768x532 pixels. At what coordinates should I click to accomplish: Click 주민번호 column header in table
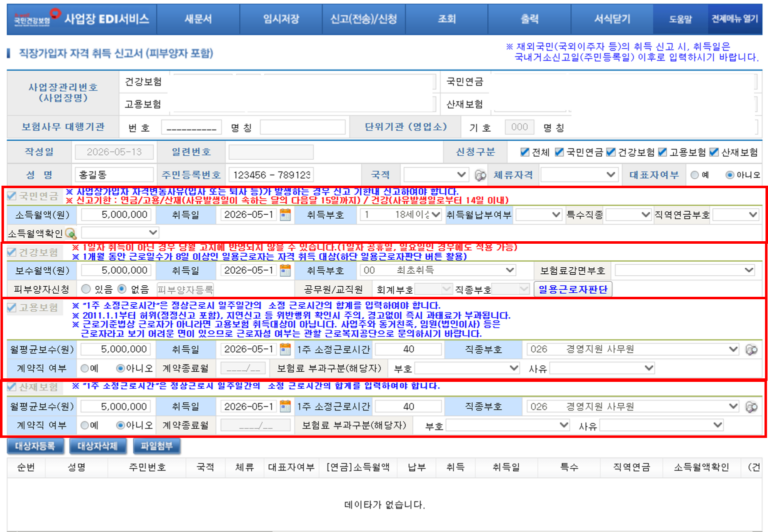tap(147, 467)
